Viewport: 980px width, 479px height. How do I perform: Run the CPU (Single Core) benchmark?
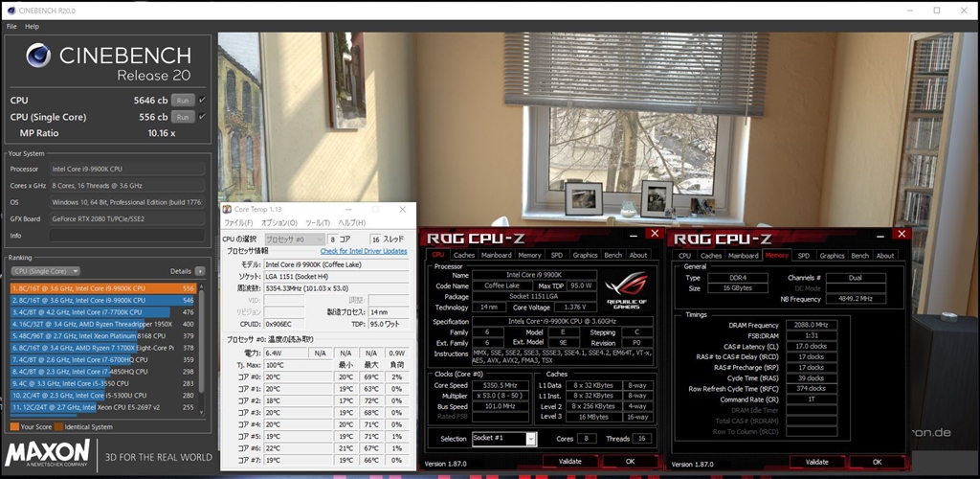tap(183, 117)
